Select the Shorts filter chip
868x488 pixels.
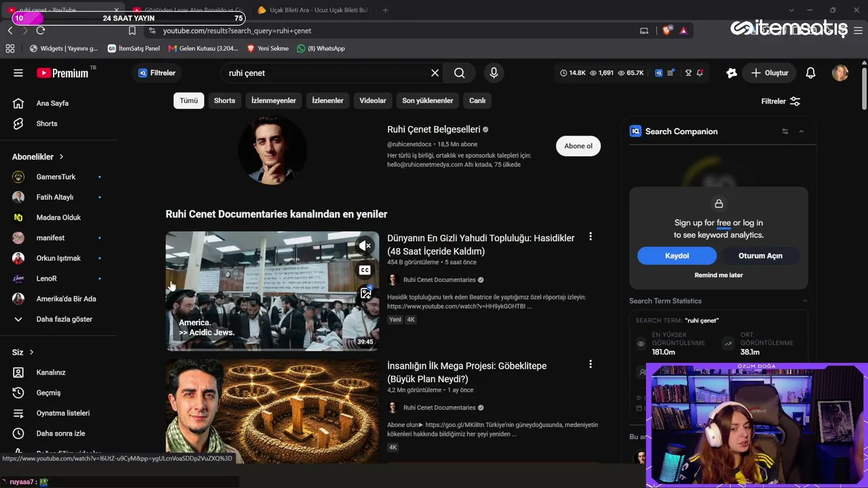pos(224,100)
